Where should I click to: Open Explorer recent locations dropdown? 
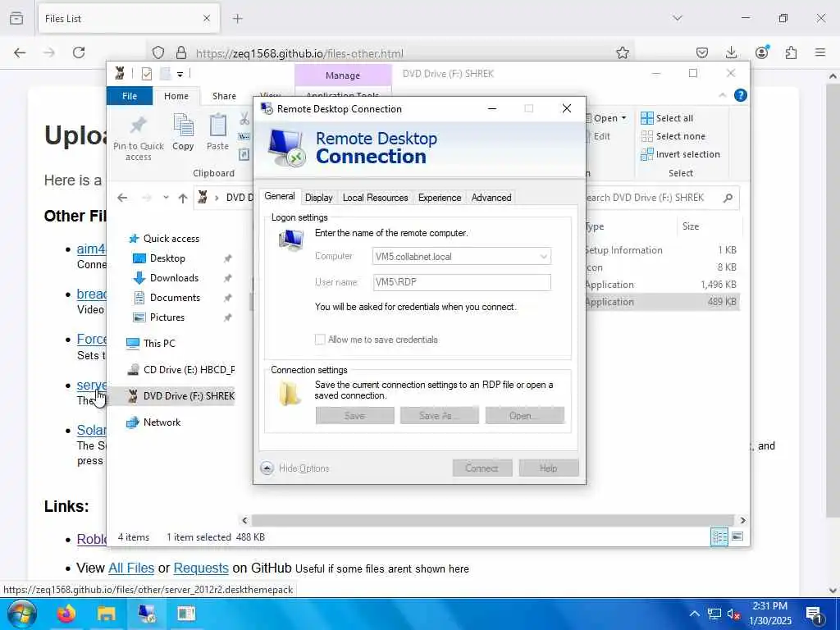pos(166,198)
